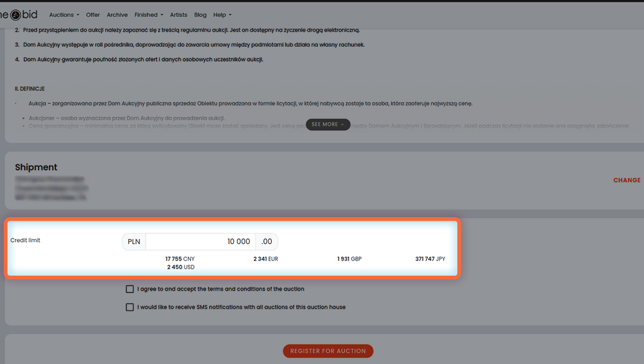This screenshot has height=364, width=644.
Task: Click the .00 decimal suffix box
Action: tap(266, 241)
